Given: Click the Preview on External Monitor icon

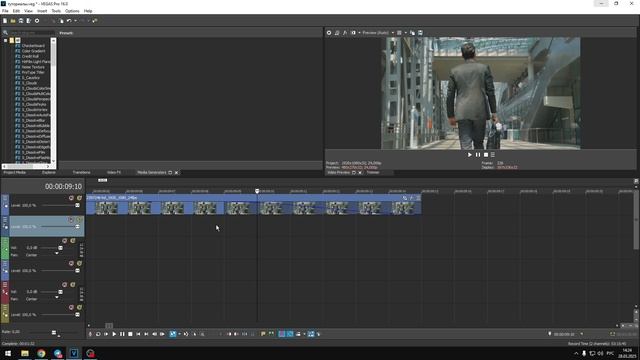Looking at the screenshot, I should 337,33.
